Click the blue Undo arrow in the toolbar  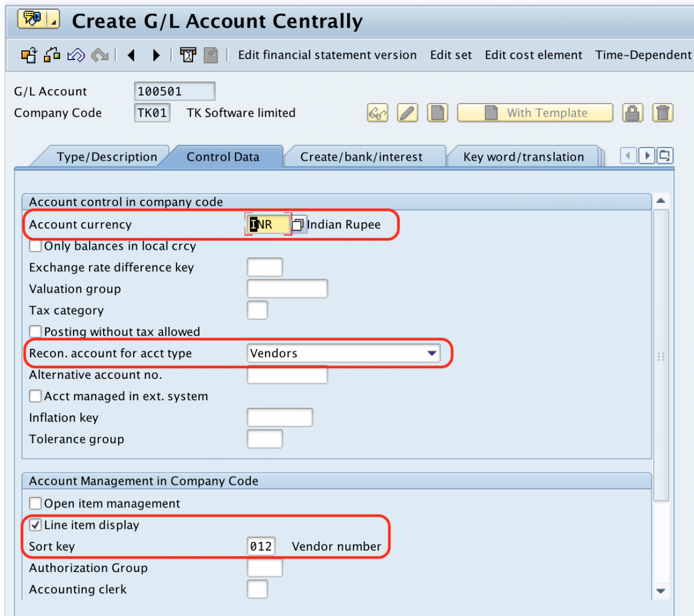point(75,55)
